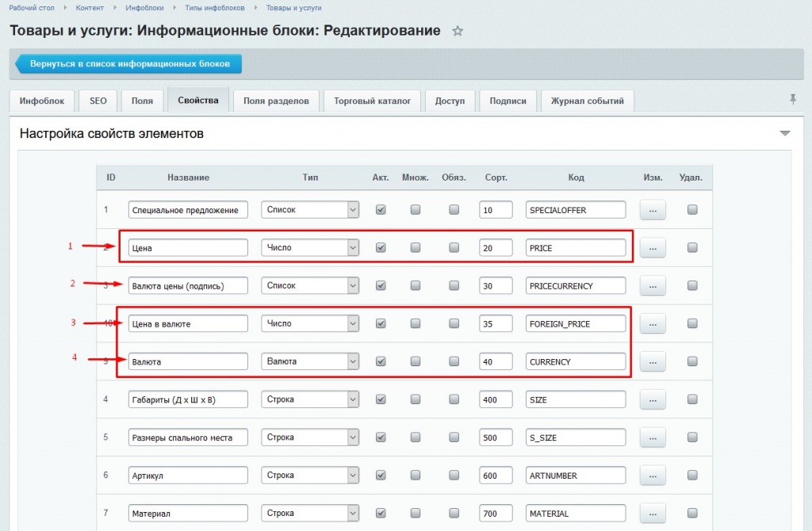Open type dropdown for Валюта цены (подпись)
The height and width of the screenshot is (531, 812).
click(310, 285)
